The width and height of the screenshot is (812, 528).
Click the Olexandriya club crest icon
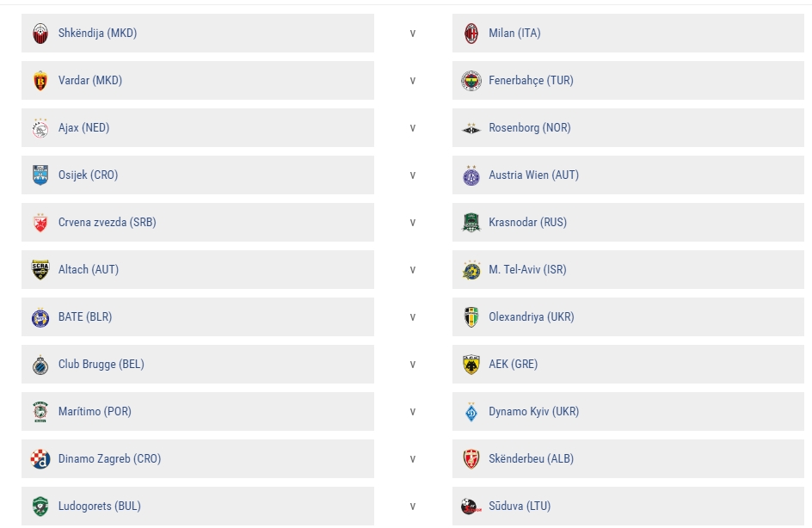pyautogui.click(x=471, y=317)
